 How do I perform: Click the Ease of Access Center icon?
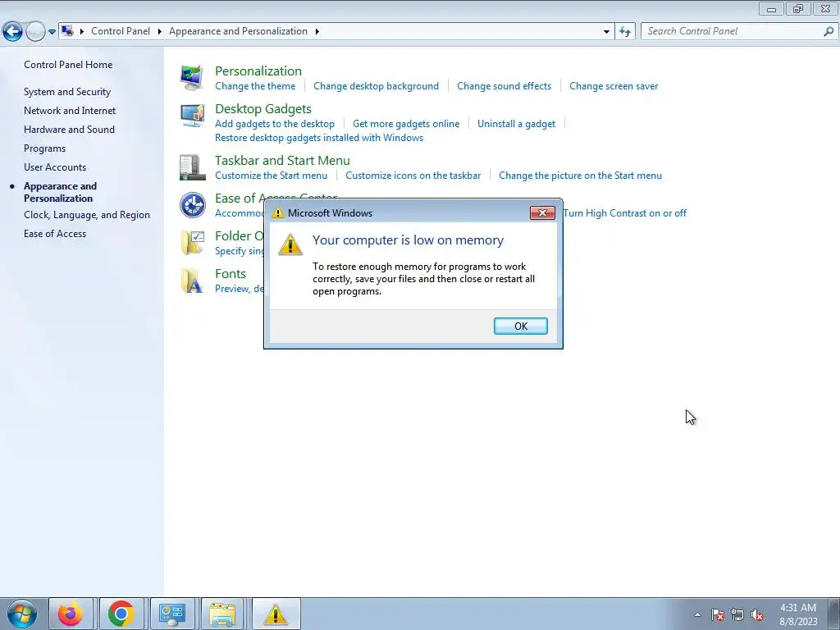pyautogui.click(x=192, y=205)
